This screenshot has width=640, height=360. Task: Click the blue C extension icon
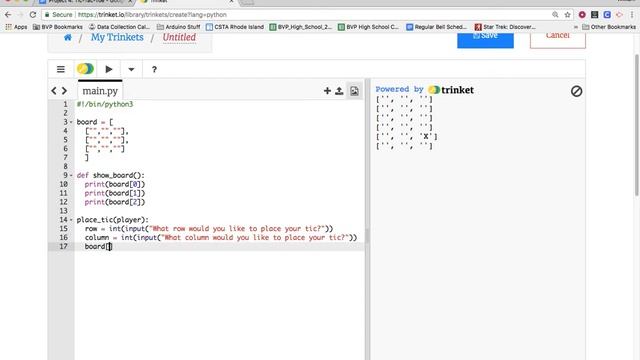[607, 15]
